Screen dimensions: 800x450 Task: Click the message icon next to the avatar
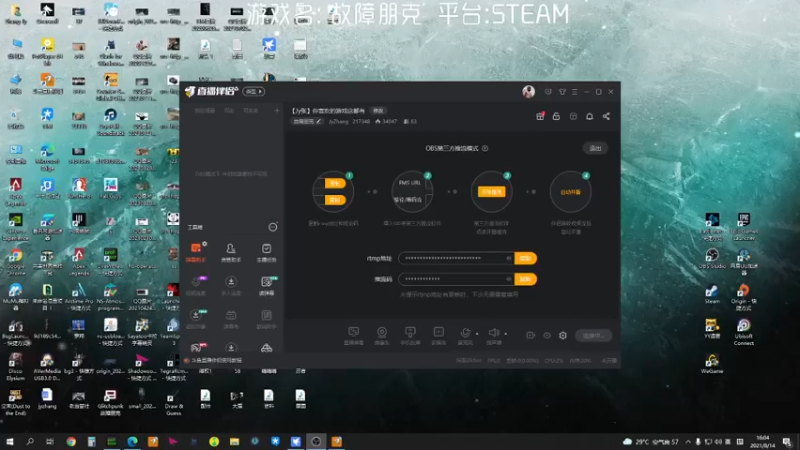pos(548,92)
